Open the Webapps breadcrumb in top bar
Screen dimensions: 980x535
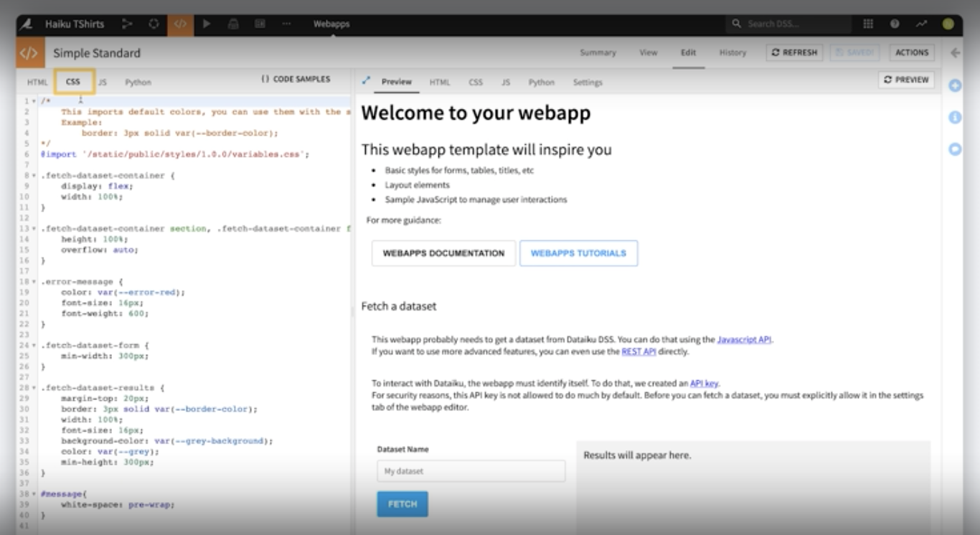[331, 24]
